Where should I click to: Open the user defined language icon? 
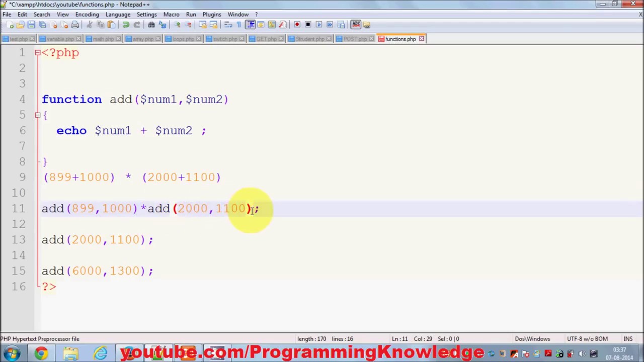click(x=261, y=25)
